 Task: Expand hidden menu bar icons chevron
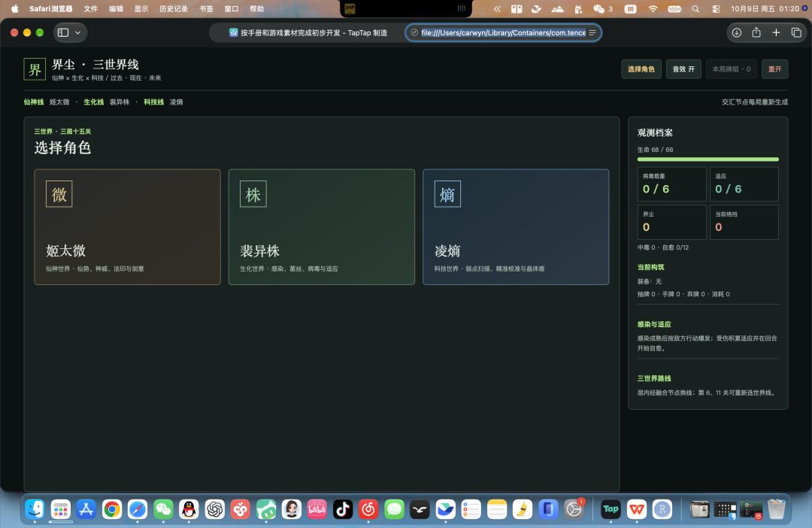(x=497, y=9)
